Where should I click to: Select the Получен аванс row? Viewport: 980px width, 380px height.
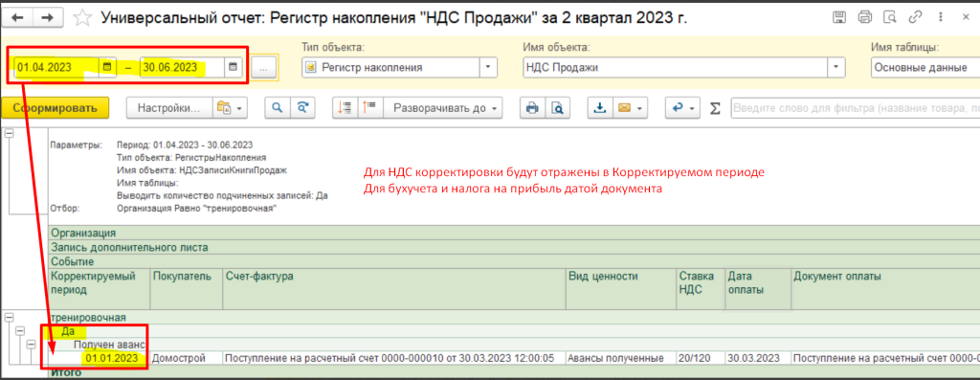click(x=514, y=344)
